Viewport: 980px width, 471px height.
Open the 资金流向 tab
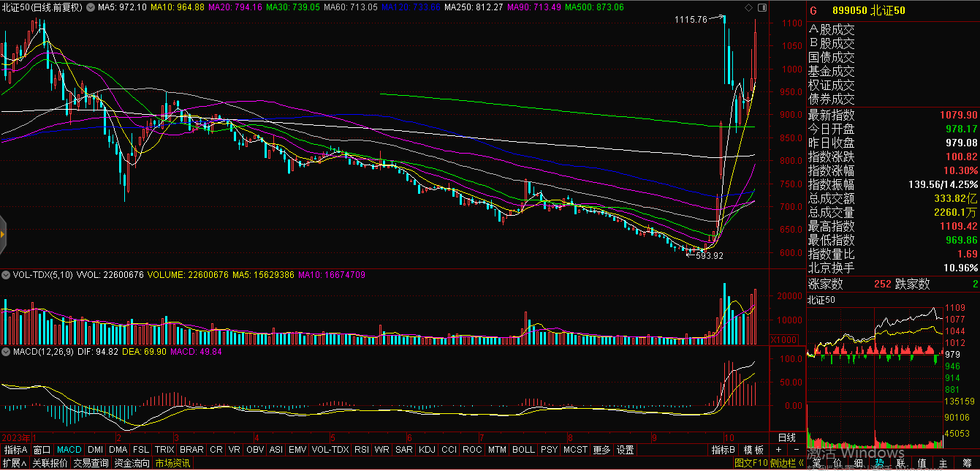[132, 463]
